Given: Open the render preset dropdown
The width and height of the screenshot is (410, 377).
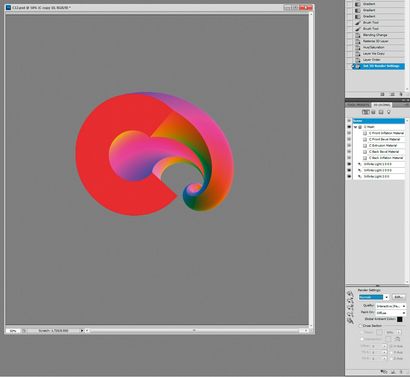Looking at the screenshot, I should pyautogui.click(x=374, y=297).
